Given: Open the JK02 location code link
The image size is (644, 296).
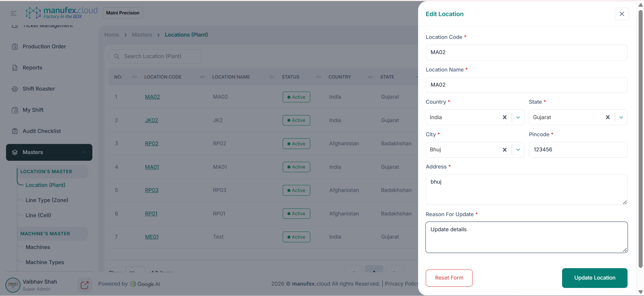Looking at the screenshot, I should 151,120.
